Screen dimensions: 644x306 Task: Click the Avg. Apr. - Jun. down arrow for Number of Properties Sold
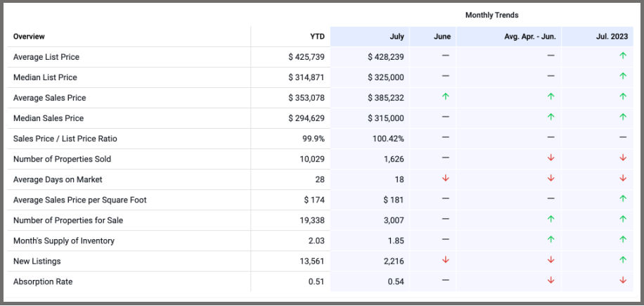point(550,158)
